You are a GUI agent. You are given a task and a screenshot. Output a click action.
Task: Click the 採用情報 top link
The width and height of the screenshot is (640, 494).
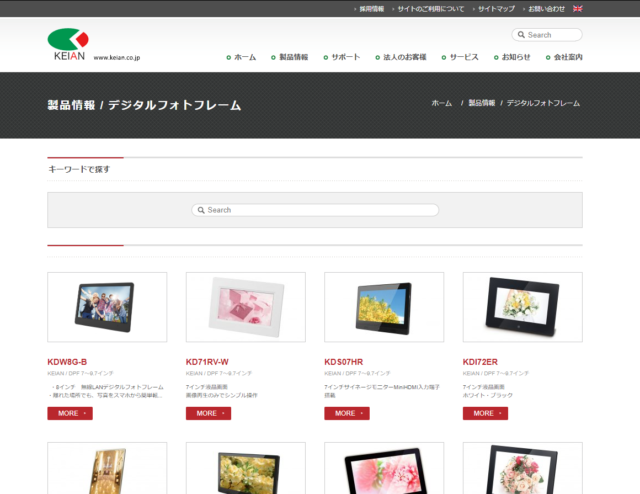(370, 8)
